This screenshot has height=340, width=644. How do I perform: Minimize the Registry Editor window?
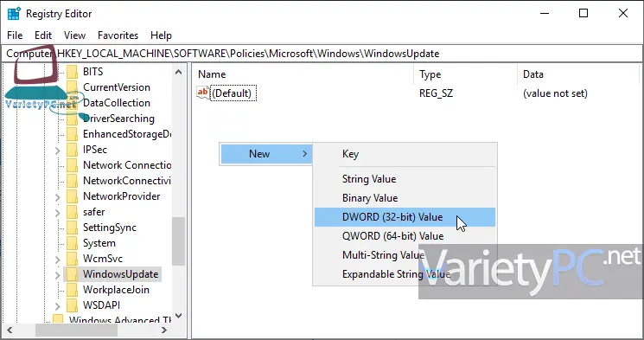[x=545, y=13]
